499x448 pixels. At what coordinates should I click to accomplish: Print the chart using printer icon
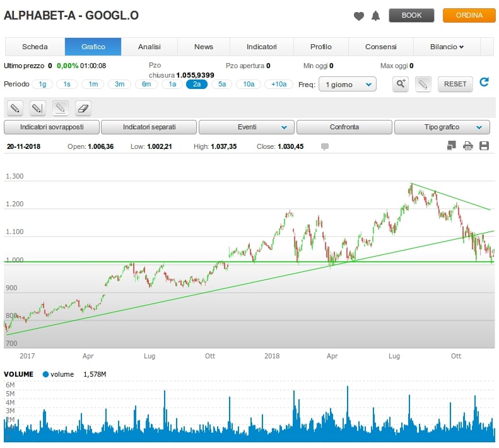click(x=468, y=146)
